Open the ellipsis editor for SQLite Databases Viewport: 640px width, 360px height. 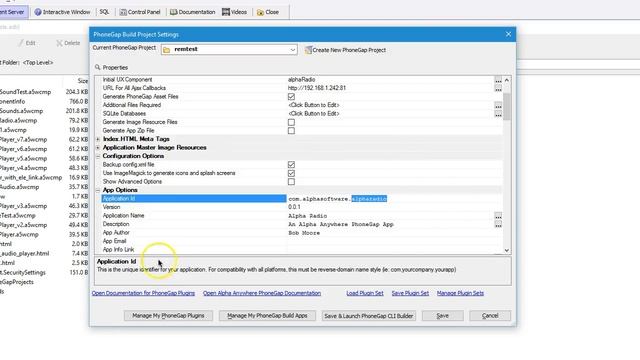coord(498,114)
